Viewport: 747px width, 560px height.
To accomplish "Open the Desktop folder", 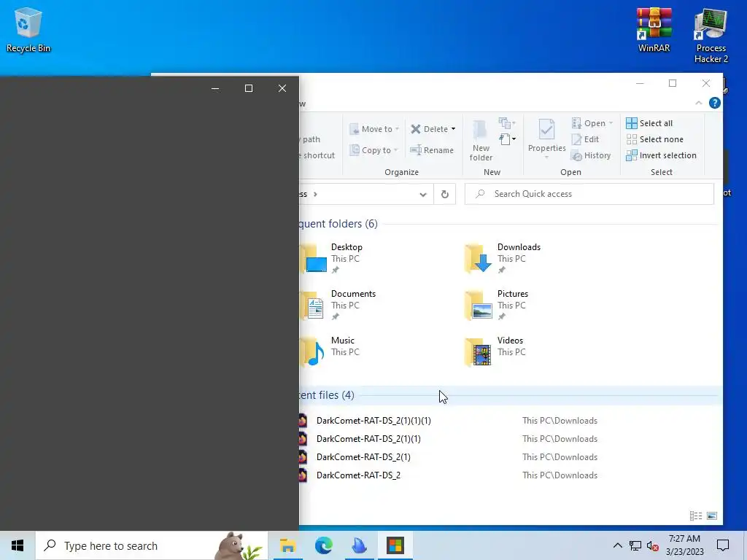I will click(x=333, y=259).
